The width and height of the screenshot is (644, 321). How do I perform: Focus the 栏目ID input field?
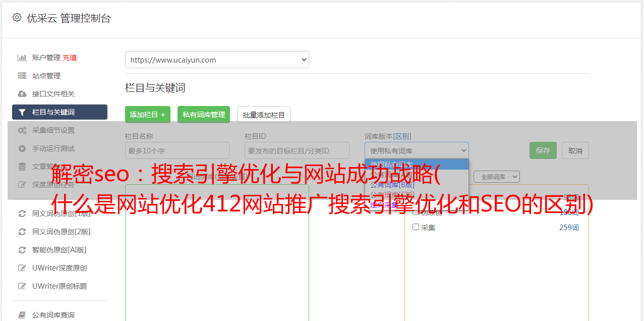coord(297,150)
